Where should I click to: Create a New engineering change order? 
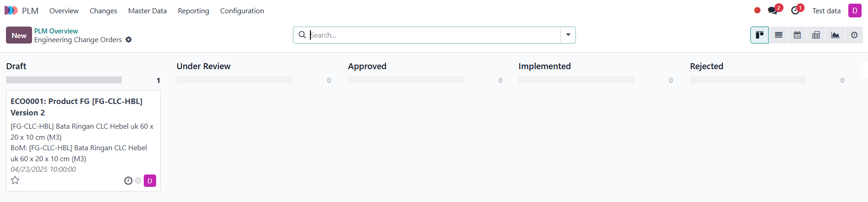tap(19, 35)
